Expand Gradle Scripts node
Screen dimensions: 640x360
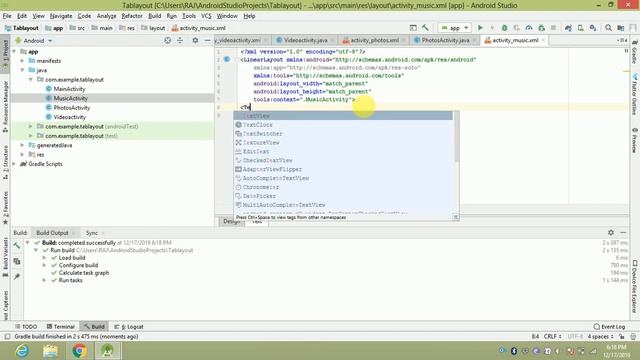click(15, 164)
